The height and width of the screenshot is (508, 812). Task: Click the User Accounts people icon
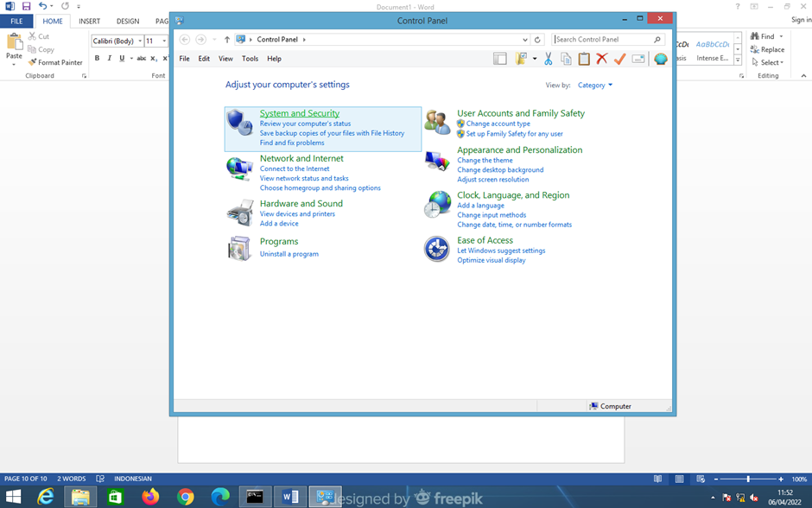pos(437,122)
